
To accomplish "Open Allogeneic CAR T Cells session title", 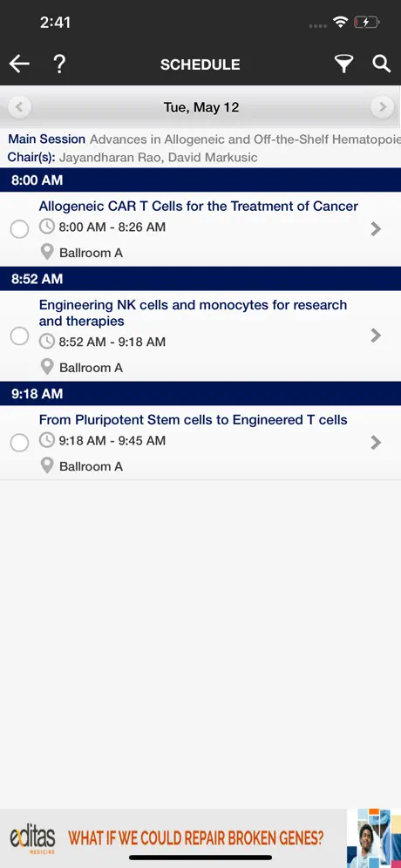I will click(198, 206).
